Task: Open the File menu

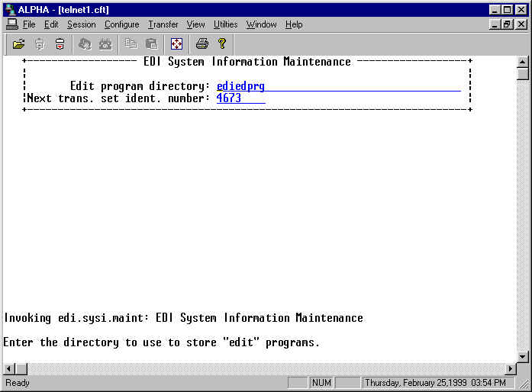Action: pyautogui.click(x=29, y=24)
